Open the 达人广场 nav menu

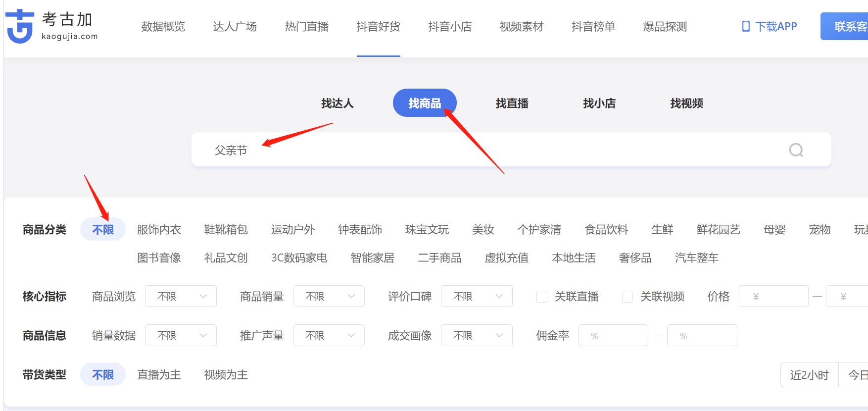(x=235, y=26)
